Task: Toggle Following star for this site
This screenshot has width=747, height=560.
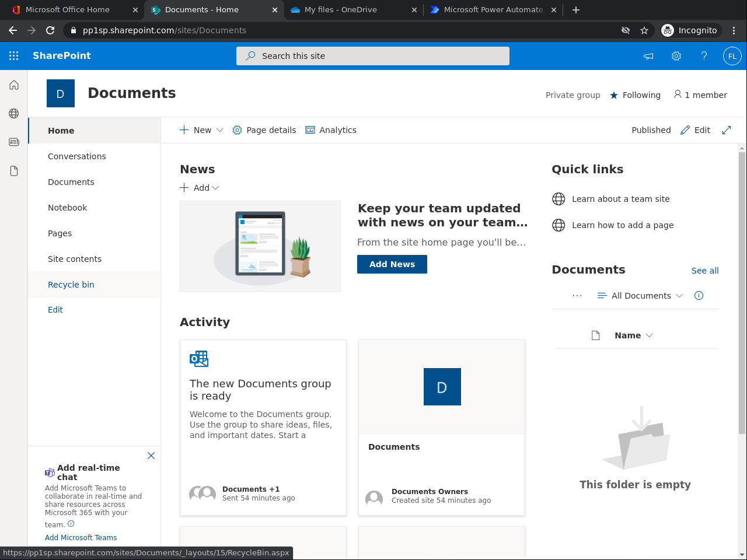Action: [x=614, y=95]
